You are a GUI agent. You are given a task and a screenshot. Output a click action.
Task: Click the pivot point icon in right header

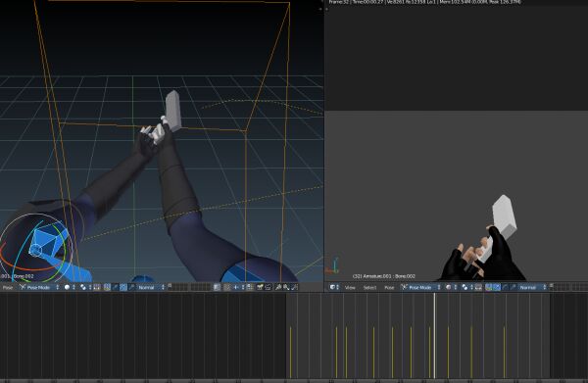coord(465,287)
